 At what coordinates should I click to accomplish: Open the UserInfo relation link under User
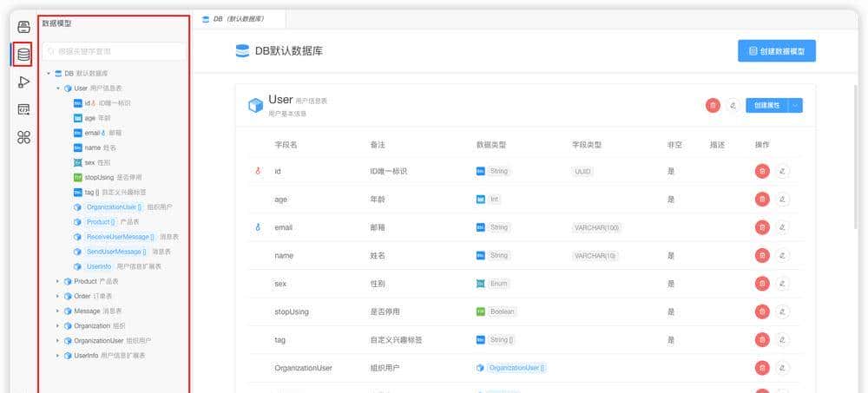pos(99,266)
